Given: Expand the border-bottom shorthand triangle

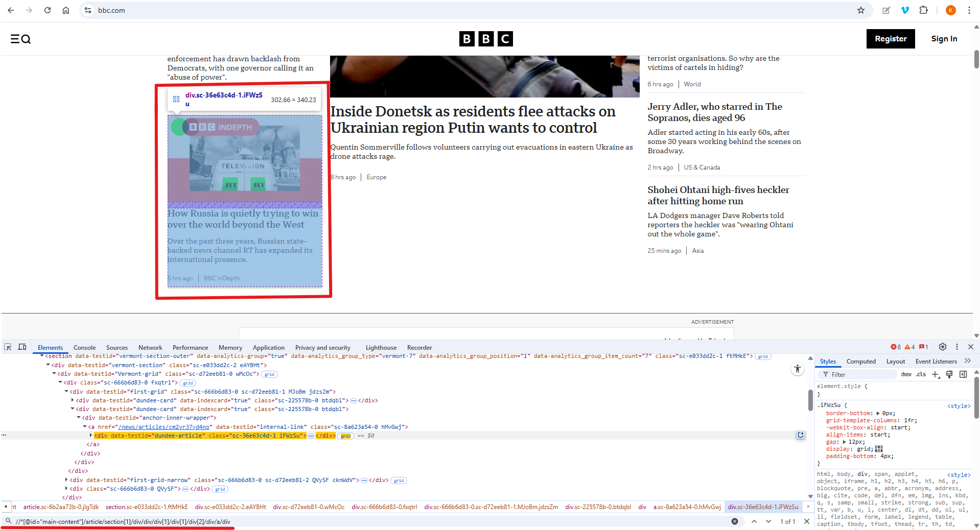Looking at the screenshot, I should 878,413.
